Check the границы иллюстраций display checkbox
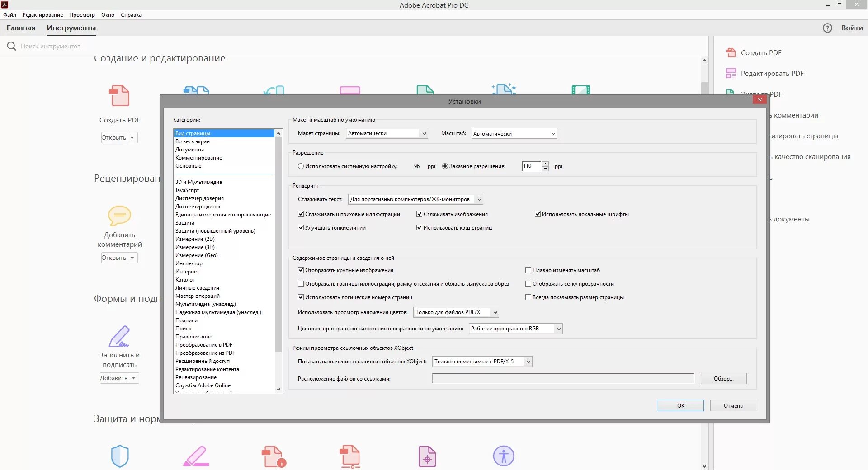 pyautogui.click(x=301, y=284)
